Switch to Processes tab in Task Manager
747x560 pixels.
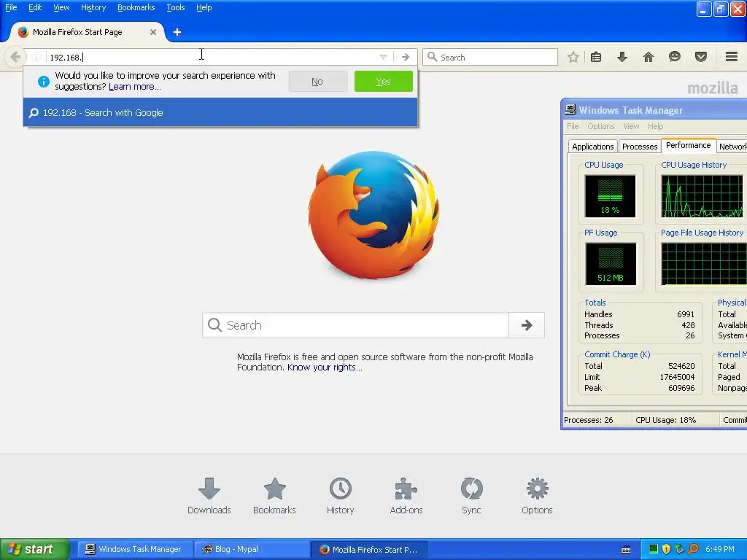click(x=639, y=147)
